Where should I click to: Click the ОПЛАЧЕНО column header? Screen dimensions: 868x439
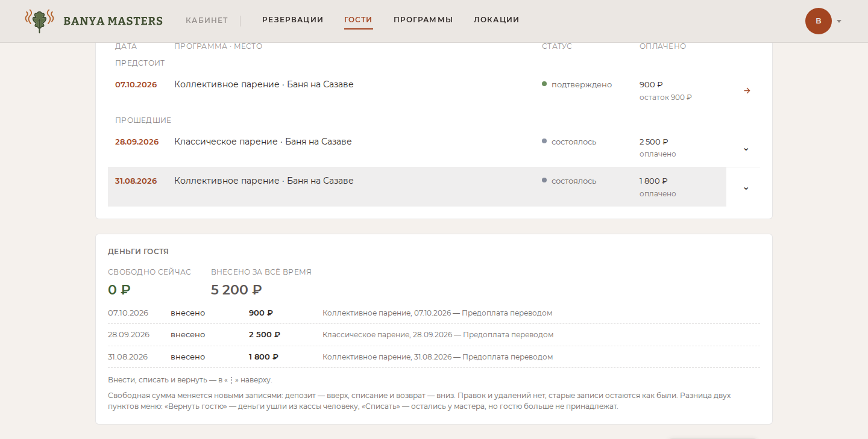[x=663, y=46]
